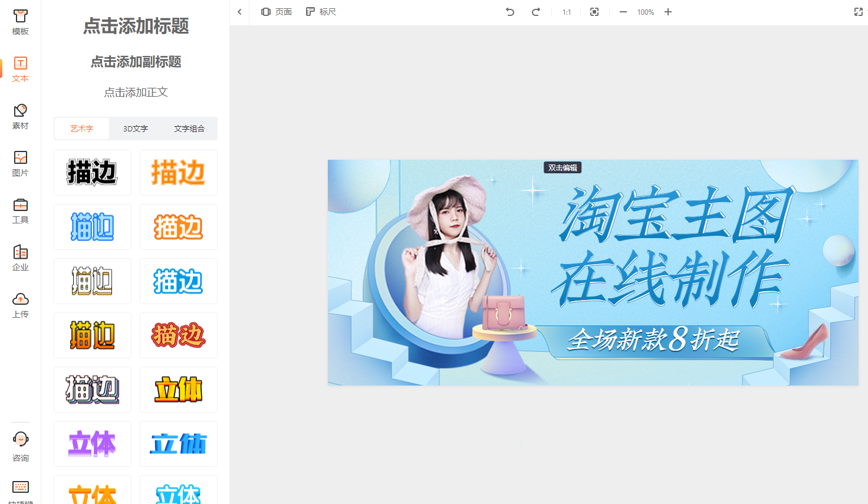This screenshot has width=868, height=504.
Task: Select the orange white-outlined 描边 text style
Action: 179,227
